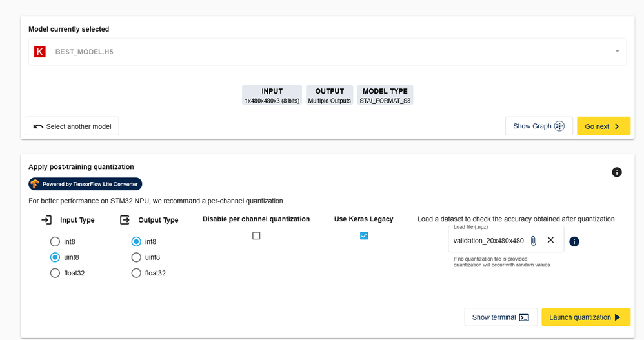Click the paperclip attach file icon

pyautogui.click(x=534, y=241)
